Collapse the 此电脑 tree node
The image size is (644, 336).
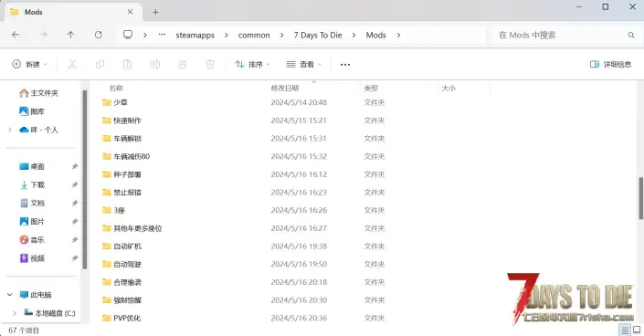click(x=10, y=295)
